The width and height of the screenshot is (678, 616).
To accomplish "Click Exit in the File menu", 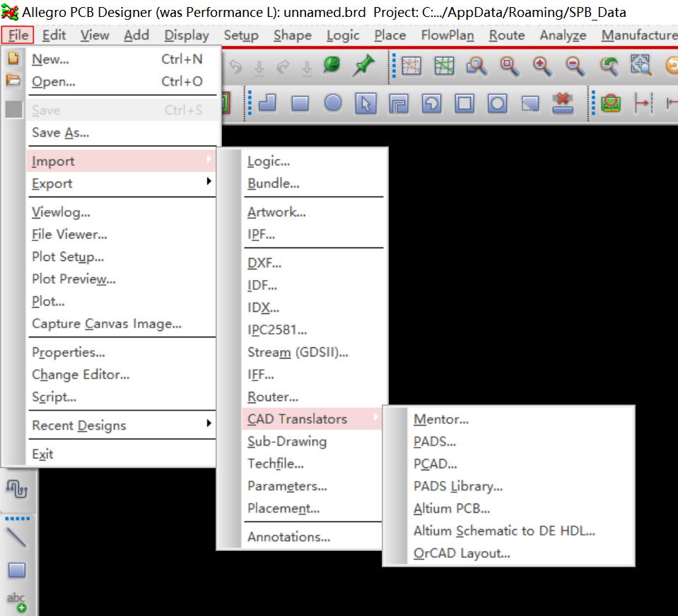I will click(x=122, y=454).
